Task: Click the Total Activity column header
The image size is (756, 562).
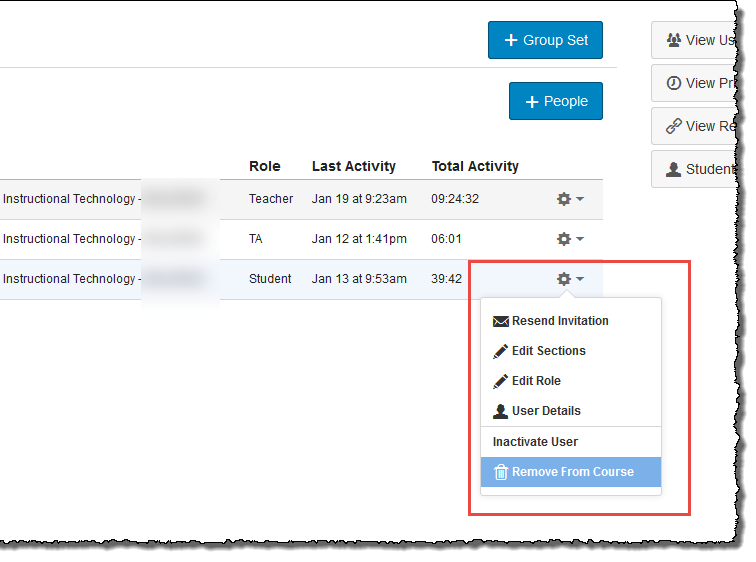Action: 475,166
